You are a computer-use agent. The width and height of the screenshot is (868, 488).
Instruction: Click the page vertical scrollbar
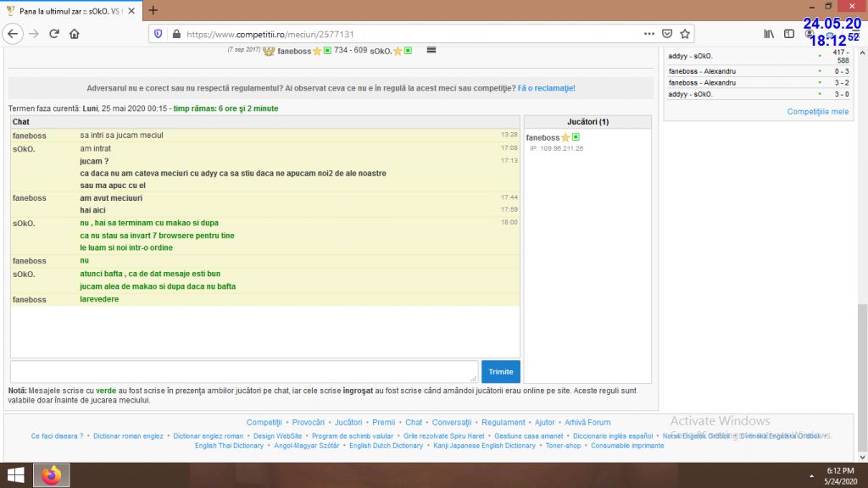[862, 356]
